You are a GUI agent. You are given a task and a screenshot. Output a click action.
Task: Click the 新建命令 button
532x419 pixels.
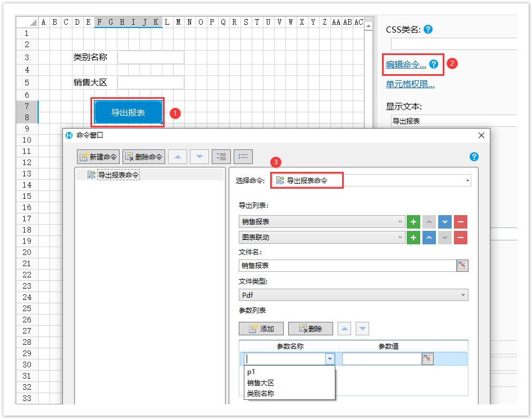(x=98, y=157)
